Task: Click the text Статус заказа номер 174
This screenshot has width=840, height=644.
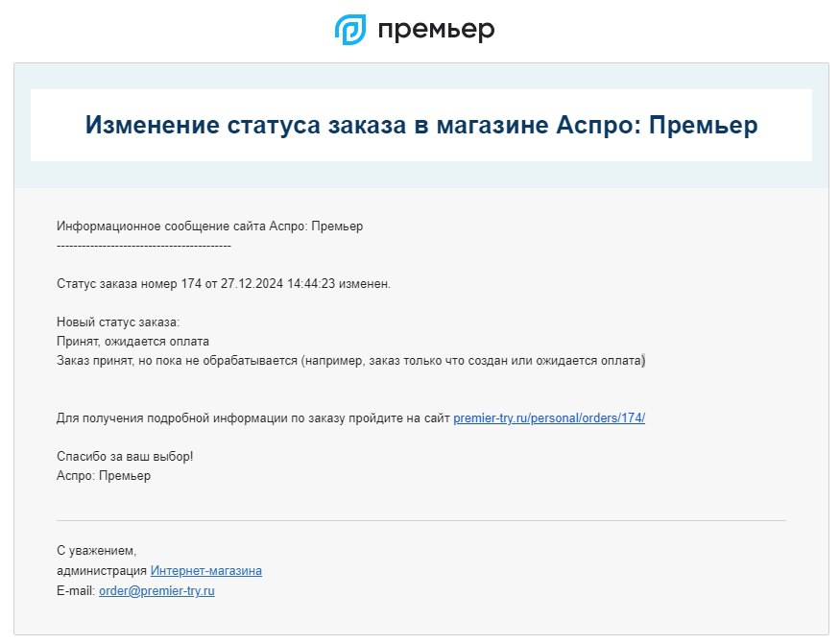Action: (129, 284)
